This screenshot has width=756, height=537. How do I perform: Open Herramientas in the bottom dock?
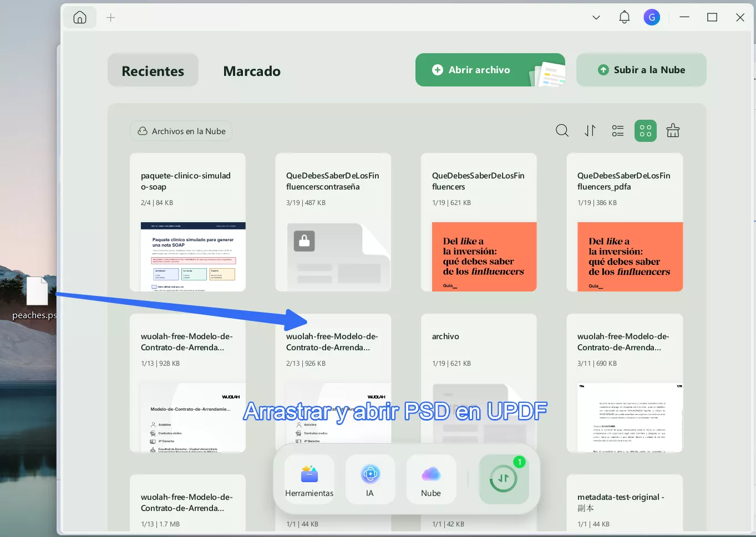click(309, 479)
